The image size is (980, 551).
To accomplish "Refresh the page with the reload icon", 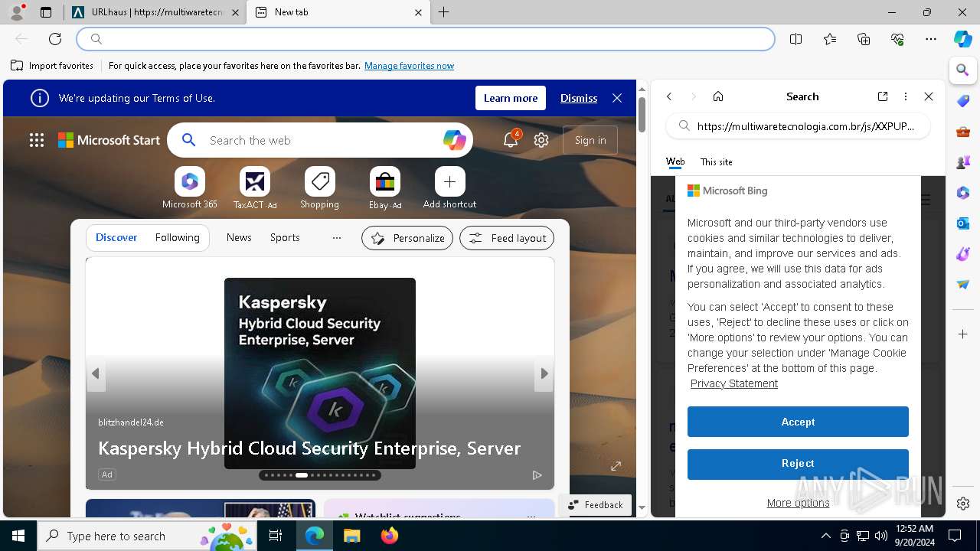I will (x=55, y=39).
